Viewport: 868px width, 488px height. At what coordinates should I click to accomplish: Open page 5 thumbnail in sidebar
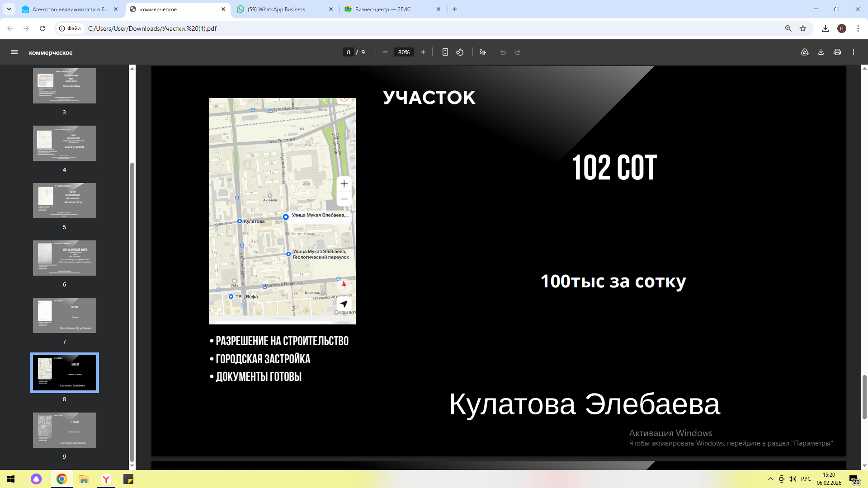[65, 201]
